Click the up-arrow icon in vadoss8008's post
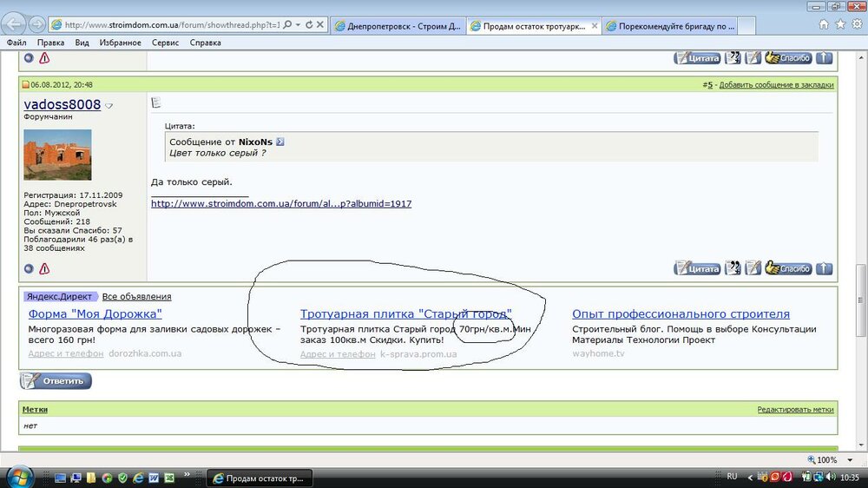Viewport: 868px width, 488px height. (x=825, y=268)
